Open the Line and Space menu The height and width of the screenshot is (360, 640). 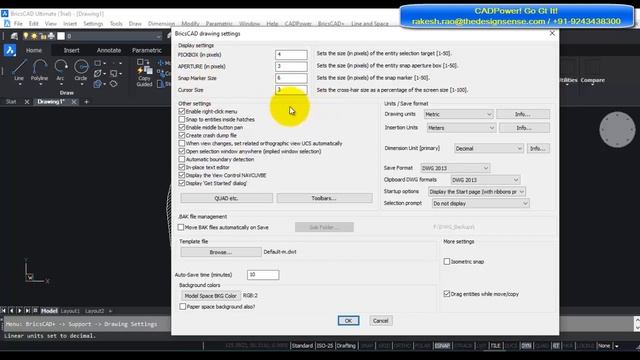pyautogui.click(x=370, y=24)
